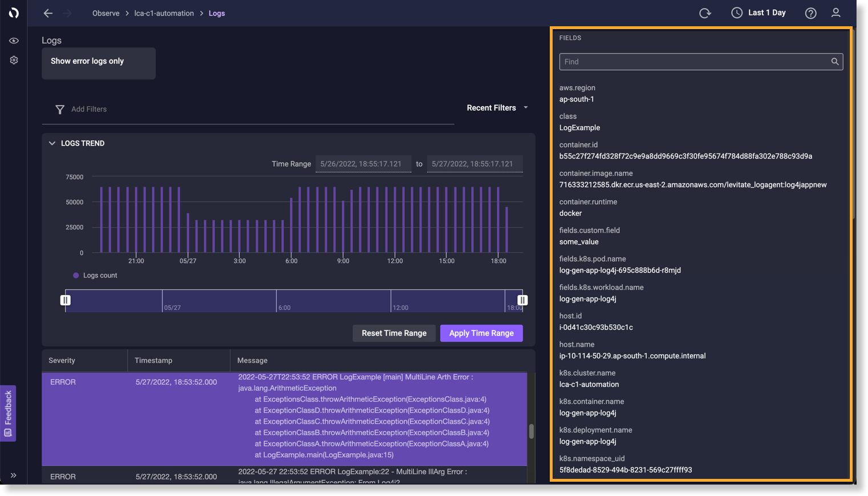Open the Logs breadcrumb
Image resolution: width=868 pixels, height=496 pixels.
point(217,13)
